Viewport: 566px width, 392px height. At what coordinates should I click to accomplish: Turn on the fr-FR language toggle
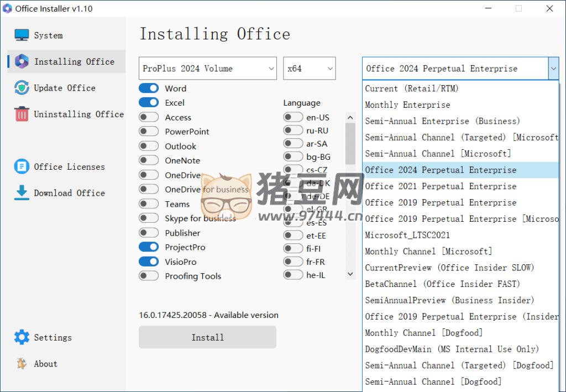293,262
